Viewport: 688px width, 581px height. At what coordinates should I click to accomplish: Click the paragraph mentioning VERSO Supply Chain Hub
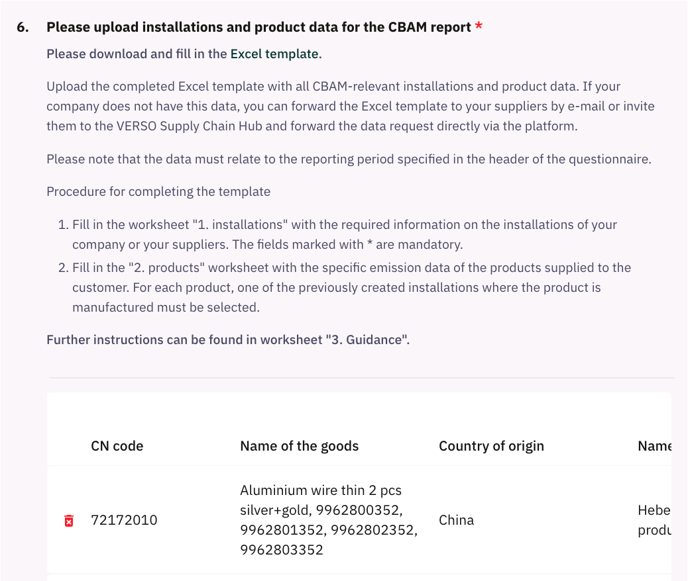click(x=351, y=106)
